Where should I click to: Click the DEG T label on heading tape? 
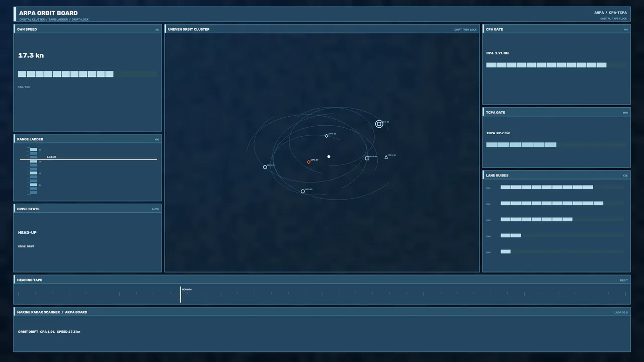point(624,280)
